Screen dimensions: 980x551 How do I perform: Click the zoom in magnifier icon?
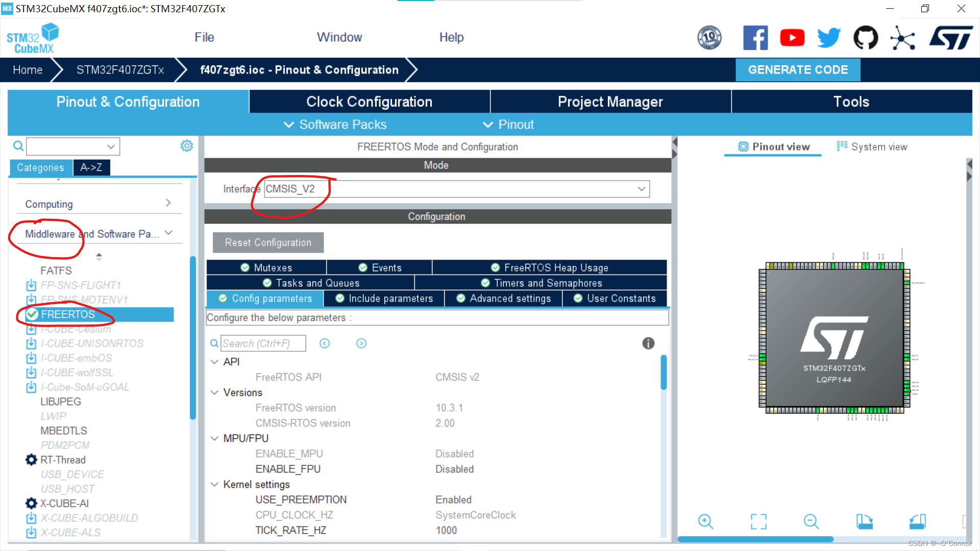click(x=705, y=521)
